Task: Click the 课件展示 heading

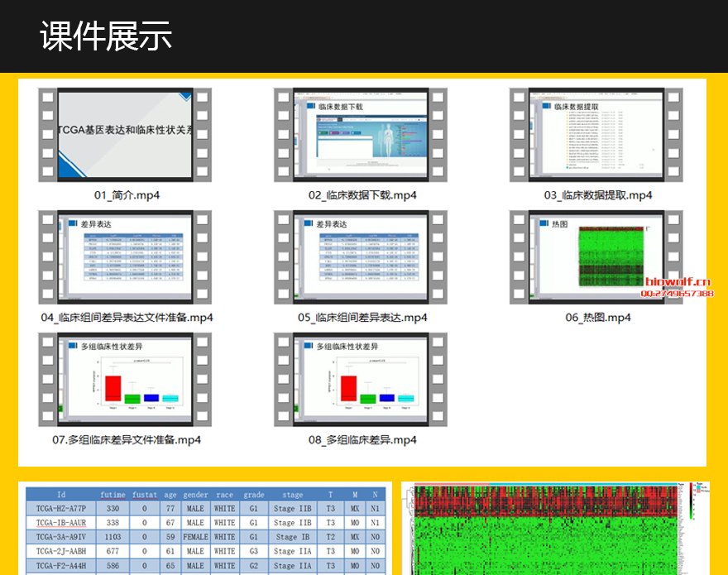Action: (106, 36)
